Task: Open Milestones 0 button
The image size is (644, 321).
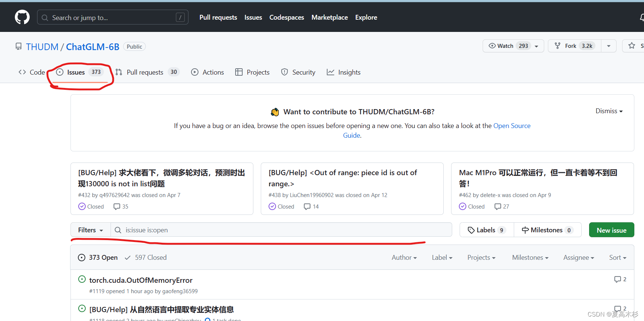Action: [548, 230]
